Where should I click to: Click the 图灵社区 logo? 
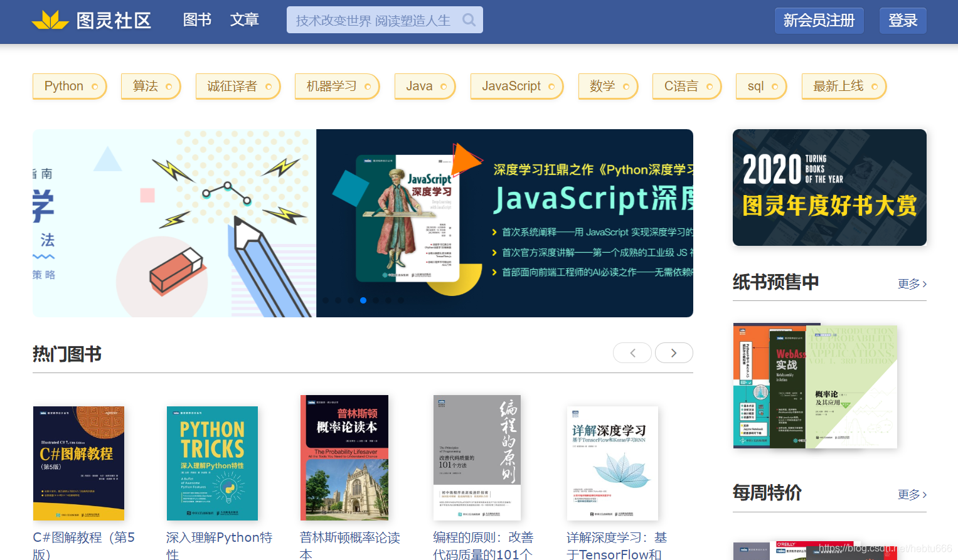92,20
